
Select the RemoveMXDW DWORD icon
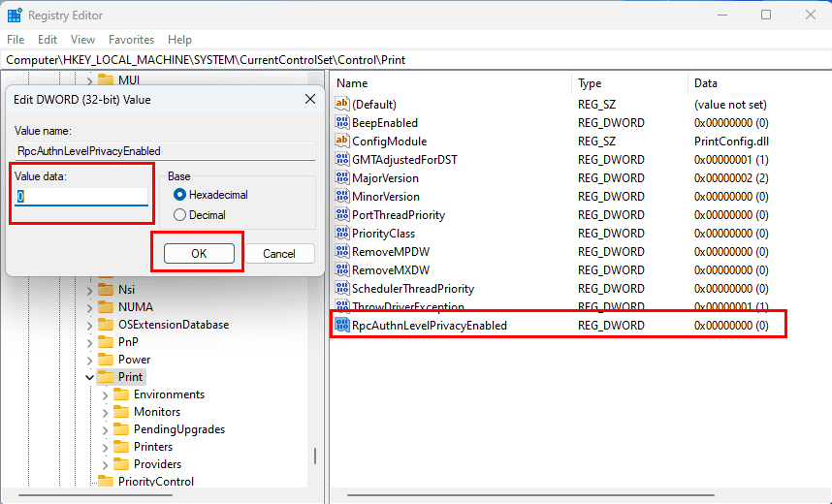coord(342,270)
